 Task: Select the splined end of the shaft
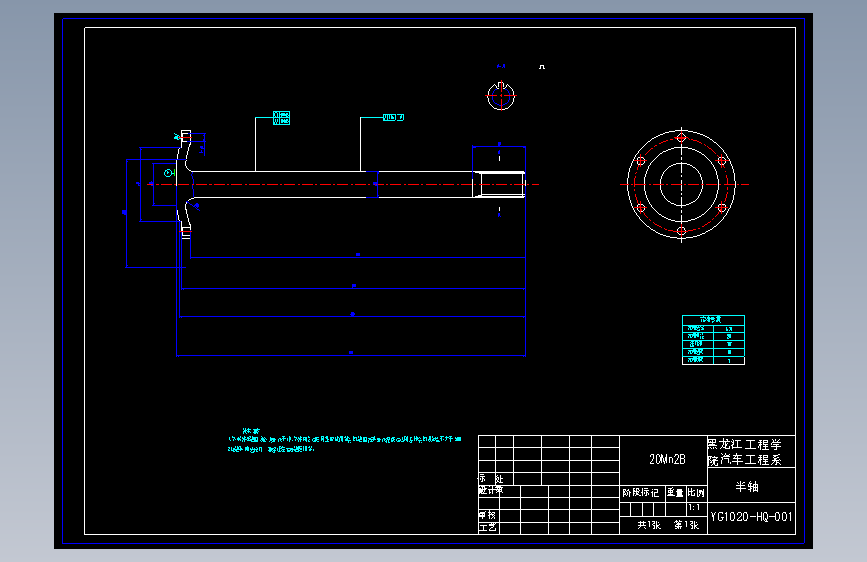pos(499,184)
